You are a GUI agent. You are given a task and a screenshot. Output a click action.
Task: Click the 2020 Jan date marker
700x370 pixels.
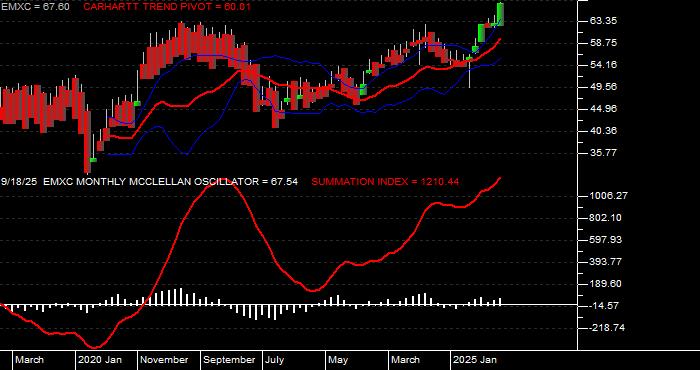click(100, 360)
